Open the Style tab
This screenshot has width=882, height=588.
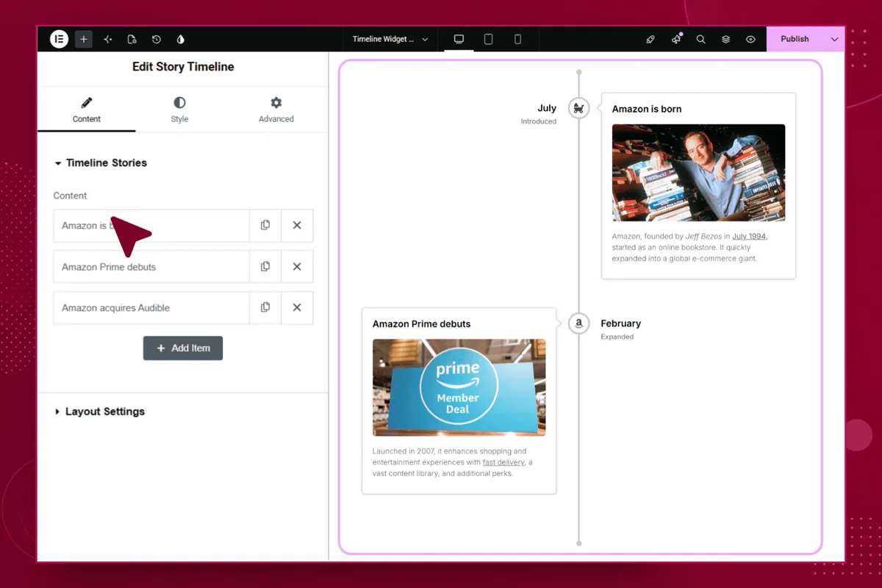point(179,110)
